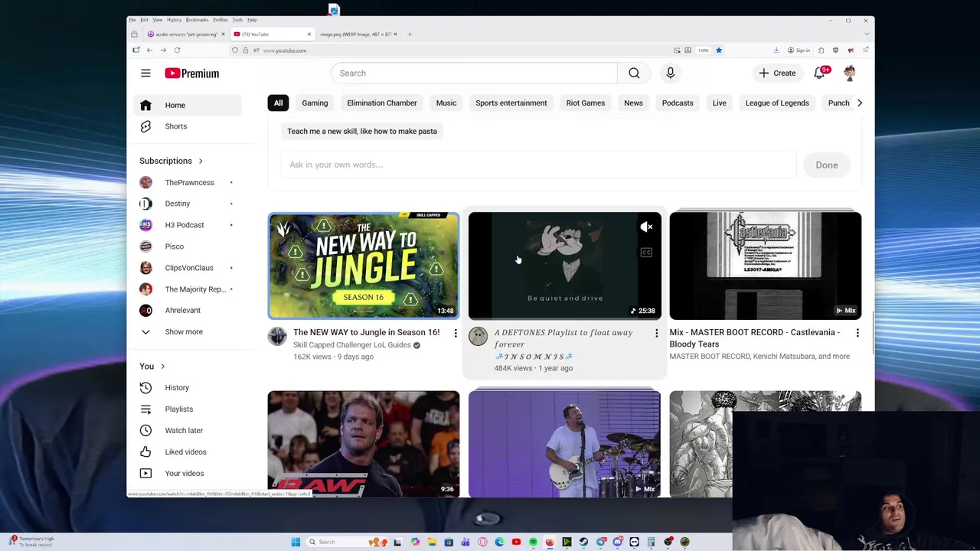Open the browser application menu
This screenshot has width=980, height=551.
coord(866,51)
